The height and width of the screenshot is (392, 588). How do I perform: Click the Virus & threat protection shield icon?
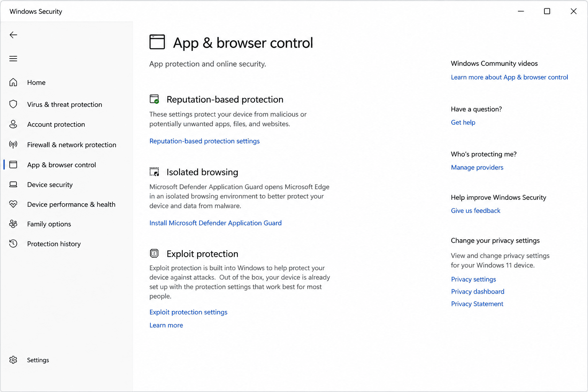13,104
